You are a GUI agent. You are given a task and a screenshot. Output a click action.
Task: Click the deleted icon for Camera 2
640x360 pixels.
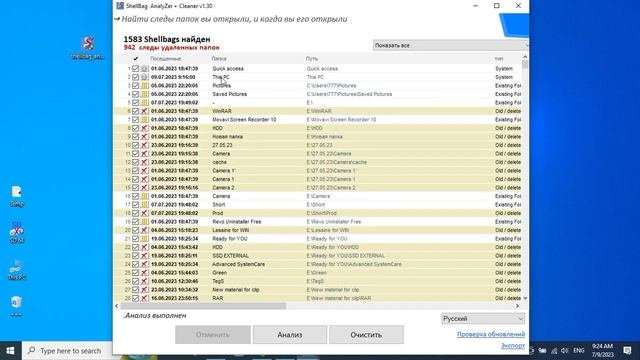coord(144,188)
